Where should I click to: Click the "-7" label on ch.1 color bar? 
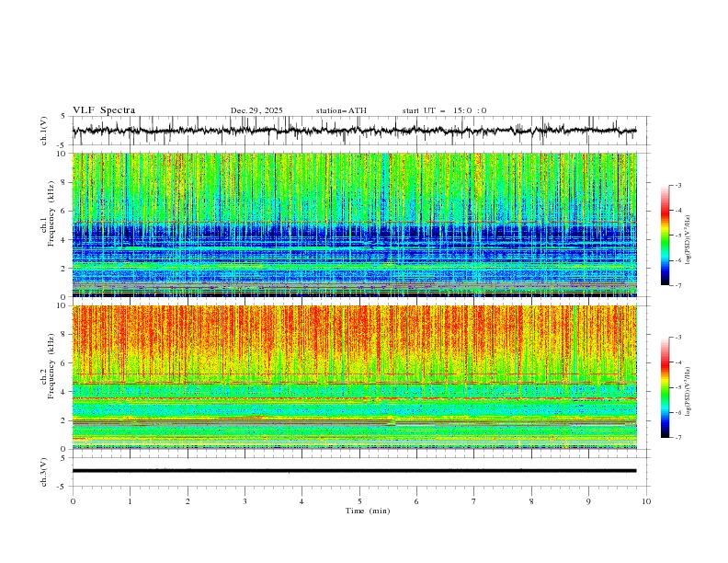(x=678, y=285)
